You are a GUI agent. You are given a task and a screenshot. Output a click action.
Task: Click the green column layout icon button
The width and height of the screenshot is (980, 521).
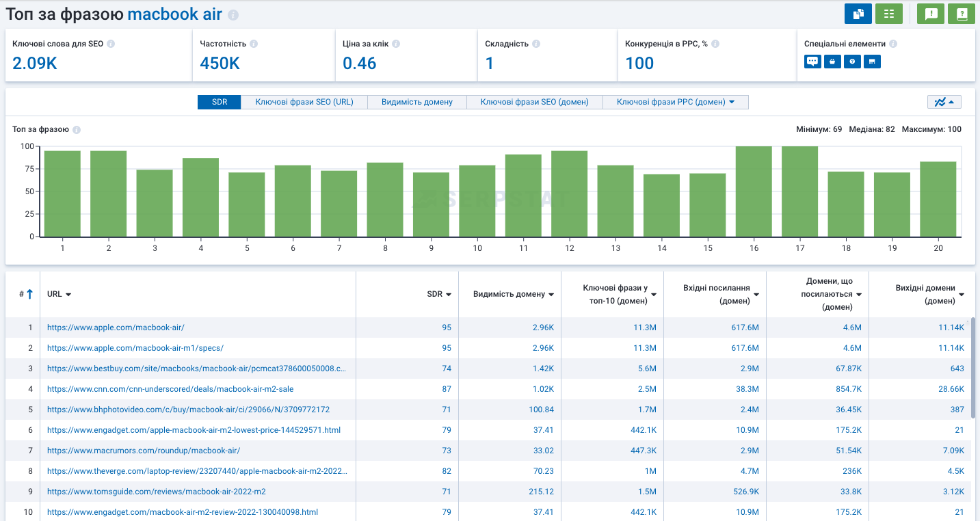point(889,14)
